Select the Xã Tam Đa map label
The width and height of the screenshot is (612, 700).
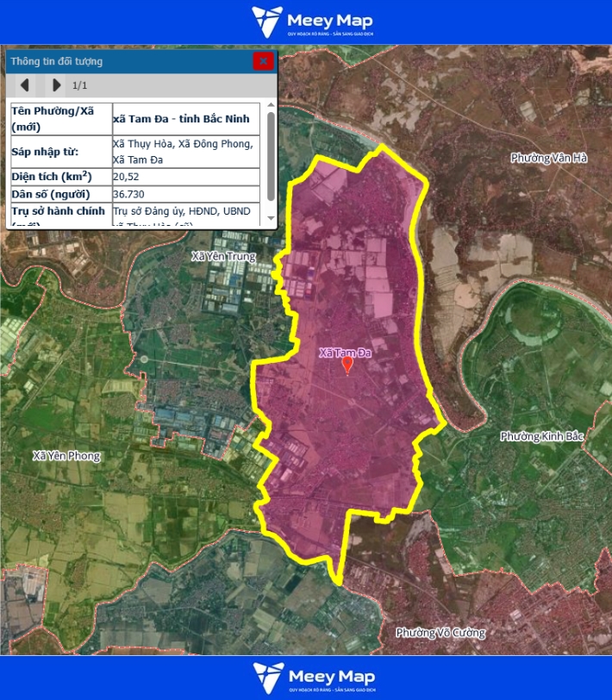(345, 353)
